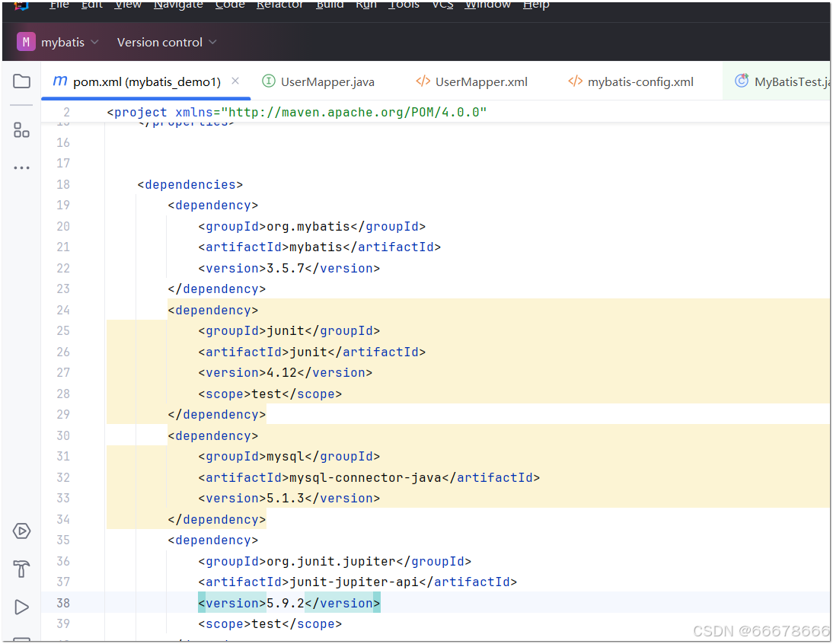The height and width of the screenshot is (644, 833).
Task: Open the Version control dropdown
Action: tap(167, 43)
